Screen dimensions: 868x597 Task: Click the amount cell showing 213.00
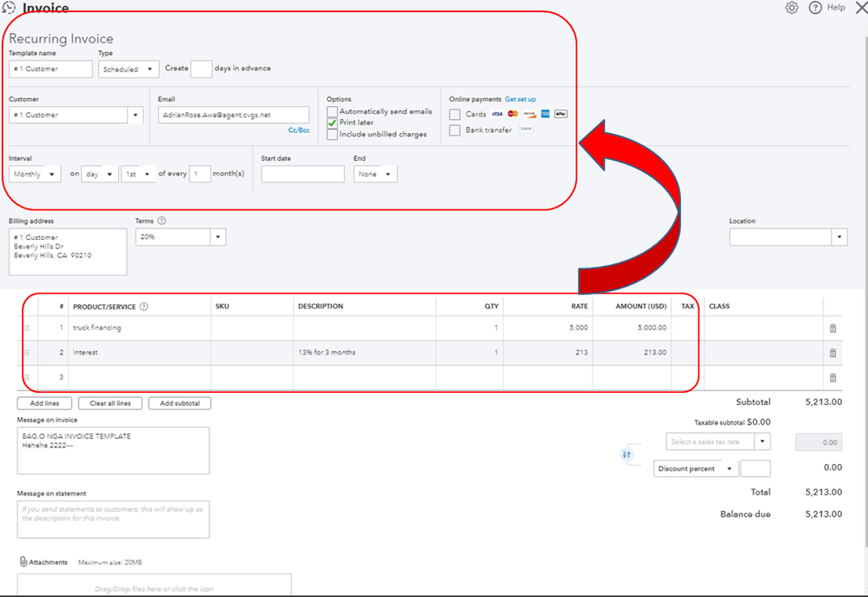point(632,353)
